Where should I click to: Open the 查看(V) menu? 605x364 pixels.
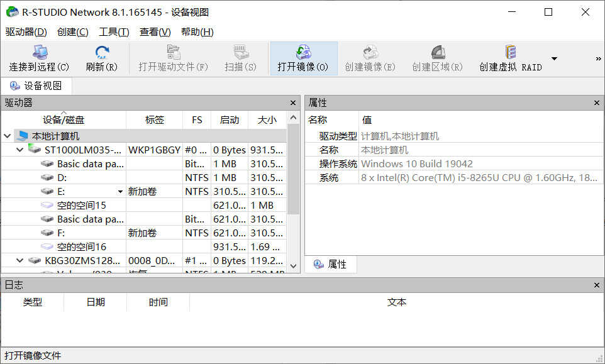click(x=155, y=32)
